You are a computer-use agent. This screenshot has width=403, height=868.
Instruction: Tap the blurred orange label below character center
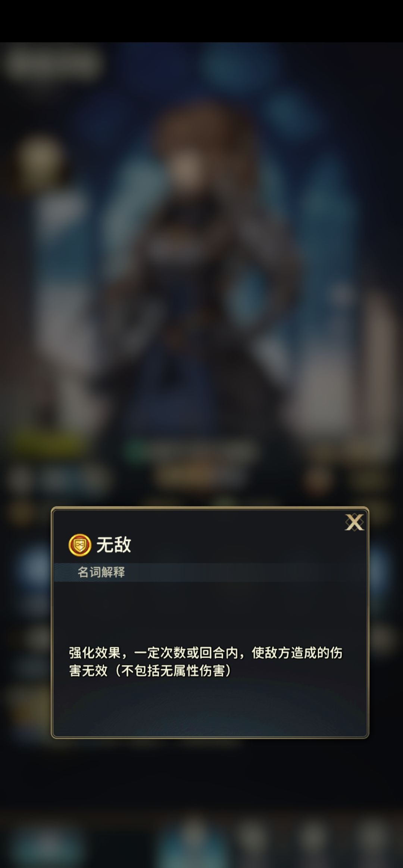(x=200, y=475)
